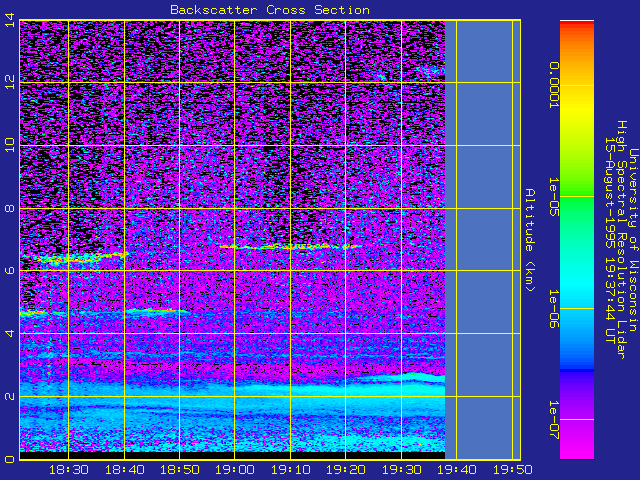
Task: Click the 1e-06 color scale label
Action: pos(553,309)
